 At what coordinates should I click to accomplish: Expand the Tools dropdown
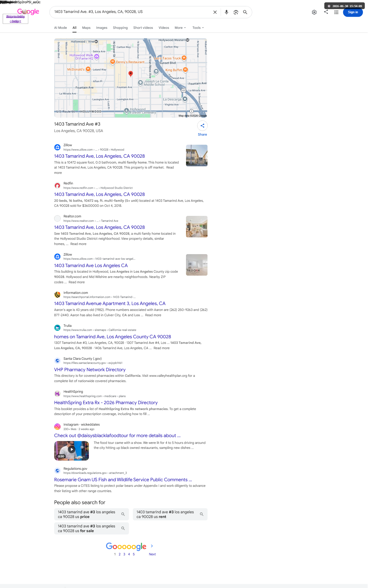[198, 28]
